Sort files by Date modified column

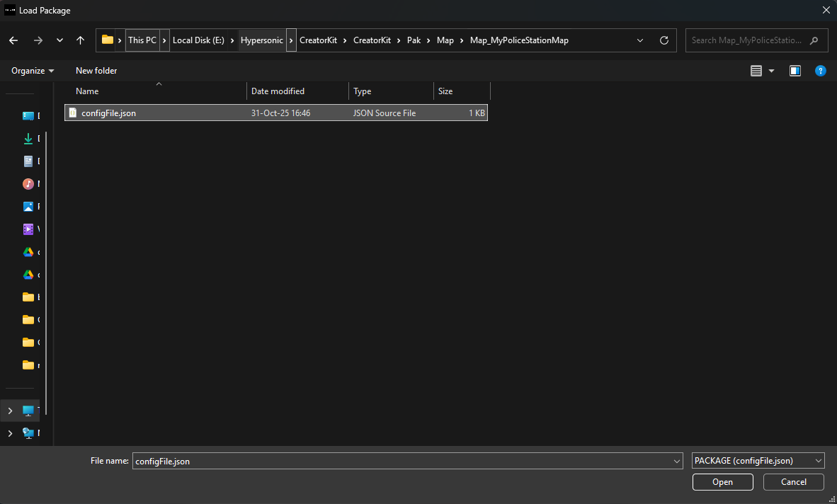tap(278, 91)
